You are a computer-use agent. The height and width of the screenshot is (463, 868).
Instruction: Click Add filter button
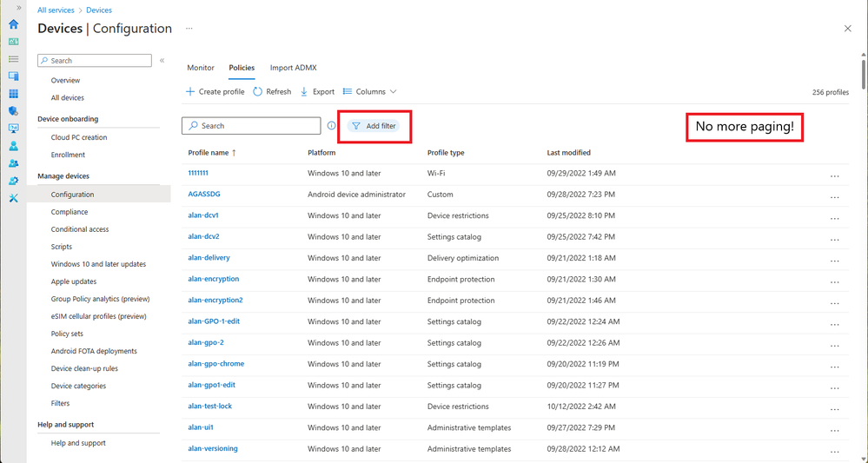pyautogui.click(x=374, y=126)
